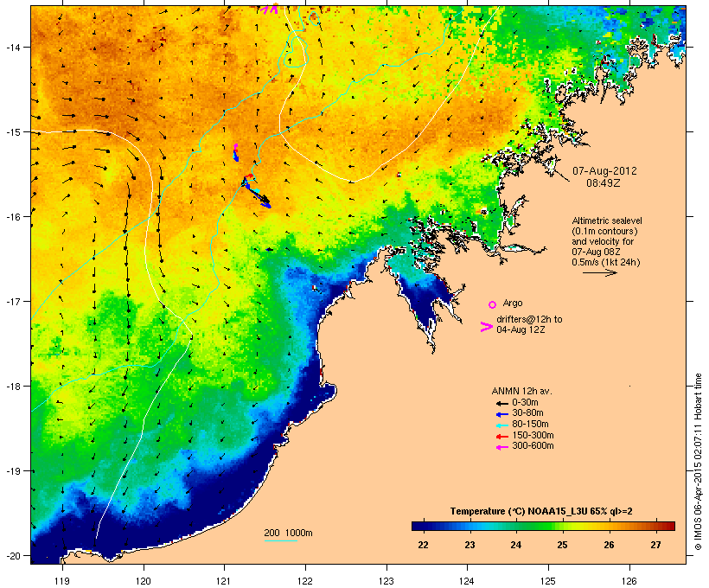Click the '200 1000m' isobath legend text
This screenshot has height=588, width=709.
[288, 533]
